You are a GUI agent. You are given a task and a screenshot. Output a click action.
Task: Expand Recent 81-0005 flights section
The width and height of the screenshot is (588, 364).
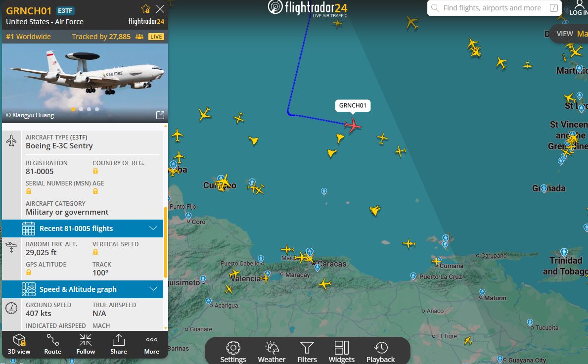click(x=83, y=228)
